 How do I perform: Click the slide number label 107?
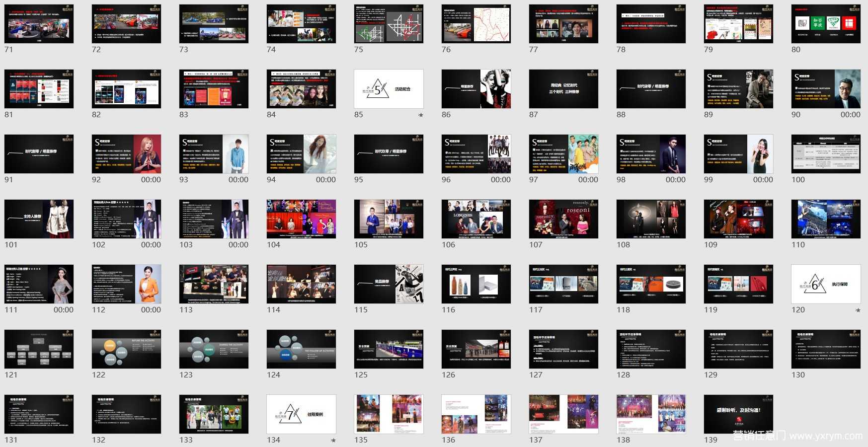pyautogui.click(x=536, y=245)
